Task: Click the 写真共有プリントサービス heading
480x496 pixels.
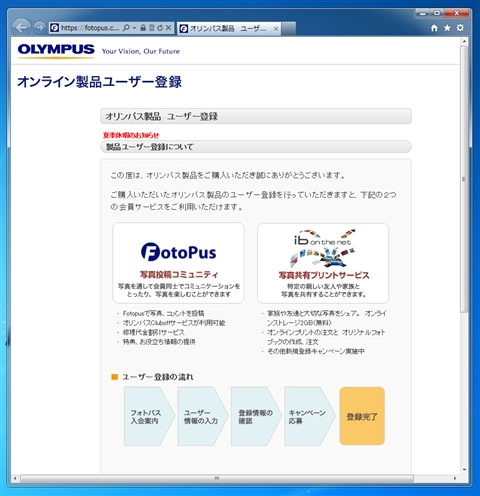Action: click(324, 275)
